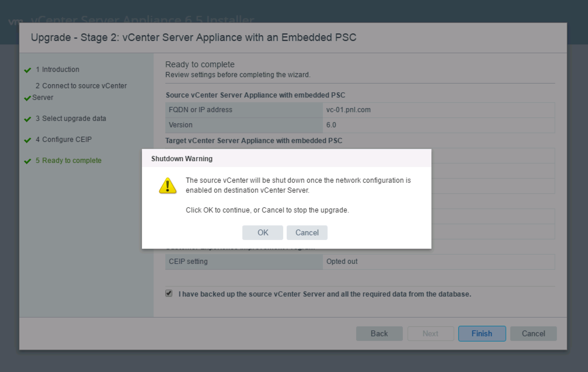This screenshot has width=588, height=372.
Task: Select step 3 Select upgrade data
Action: 71,119
